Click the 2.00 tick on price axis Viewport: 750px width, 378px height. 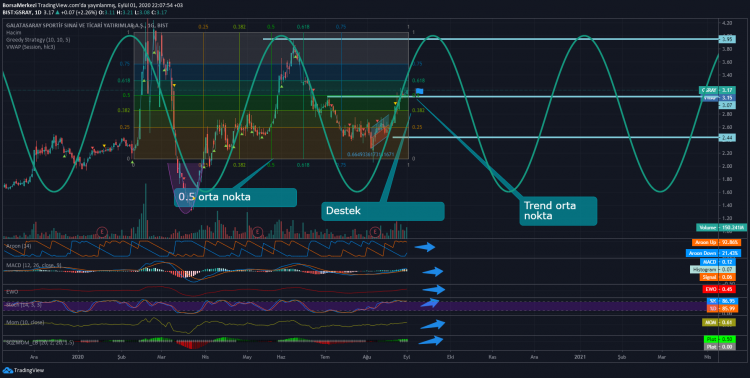click(x=727, y=166)
